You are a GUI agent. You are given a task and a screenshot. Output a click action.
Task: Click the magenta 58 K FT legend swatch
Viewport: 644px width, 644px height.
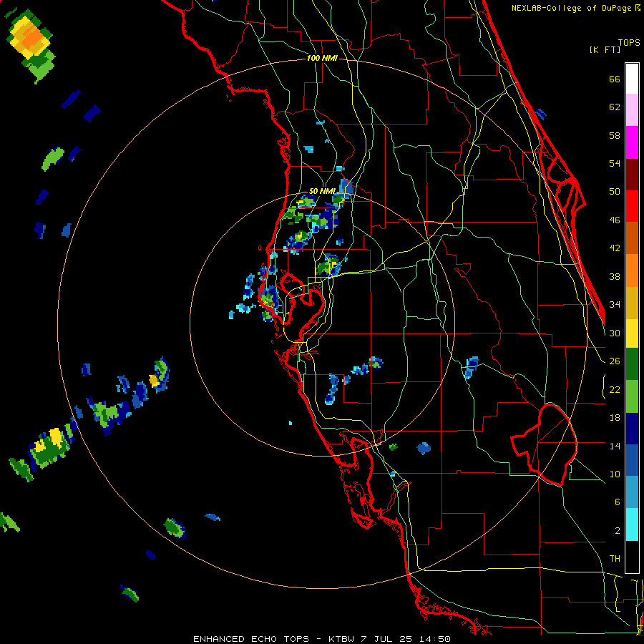[x=632, y=142]
